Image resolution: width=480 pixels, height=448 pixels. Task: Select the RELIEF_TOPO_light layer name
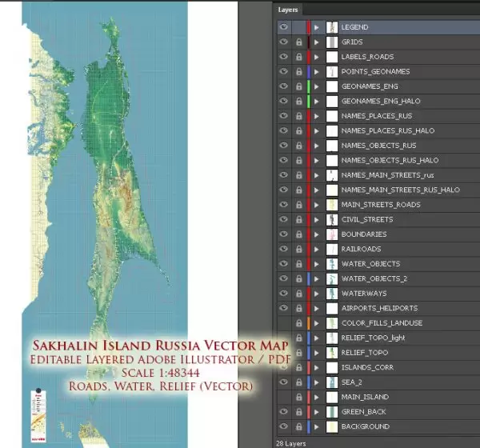pos(373,338)
